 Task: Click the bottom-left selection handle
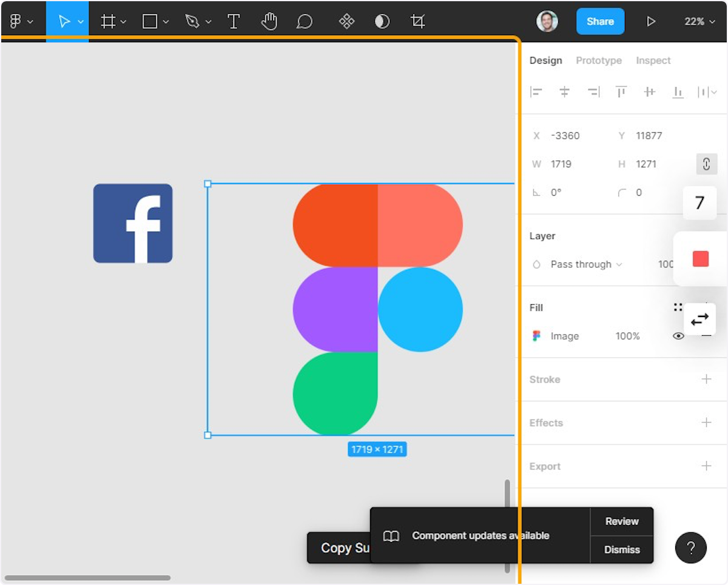pyautogui.click(x=207, y=435)
